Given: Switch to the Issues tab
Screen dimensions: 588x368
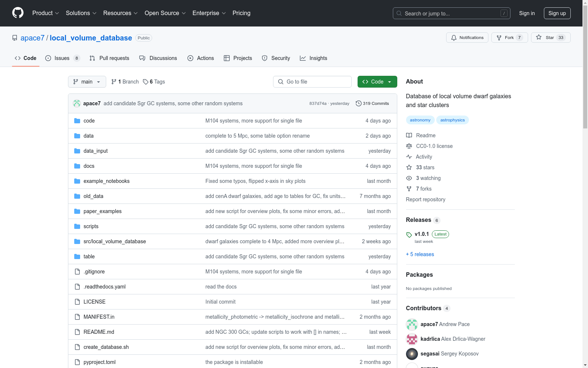Looking at the screenshot, I should pyautogui.click(x=62, y=58).
